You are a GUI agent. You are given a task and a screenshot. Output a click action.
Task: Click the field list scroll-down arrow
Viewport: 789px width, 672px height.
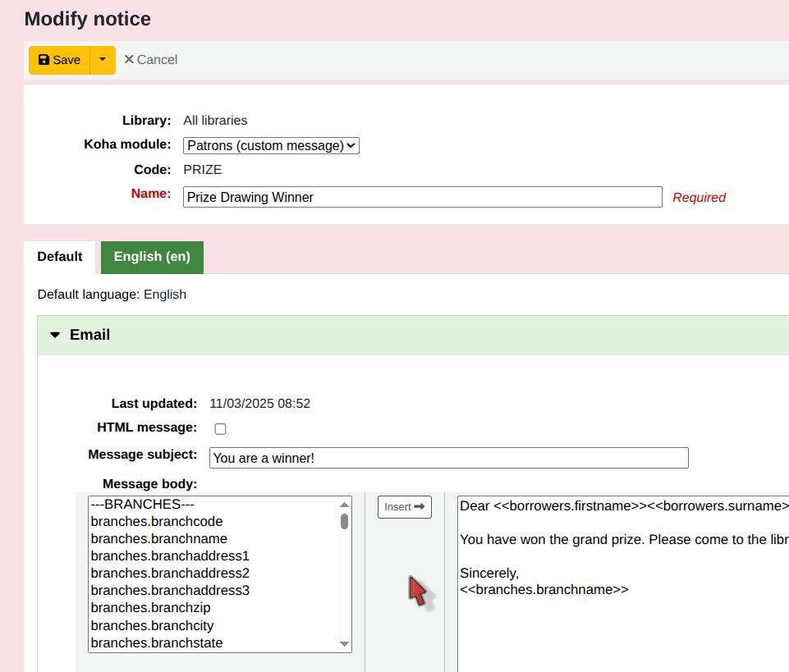click(345, 644)
